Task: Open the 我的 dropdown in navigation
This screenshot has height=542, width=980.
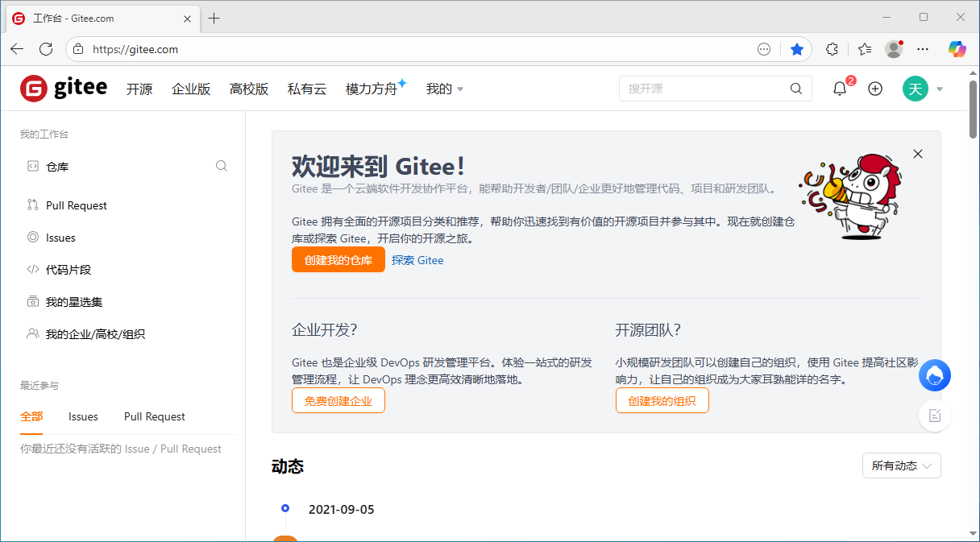Action: click(x=445, y=89)
